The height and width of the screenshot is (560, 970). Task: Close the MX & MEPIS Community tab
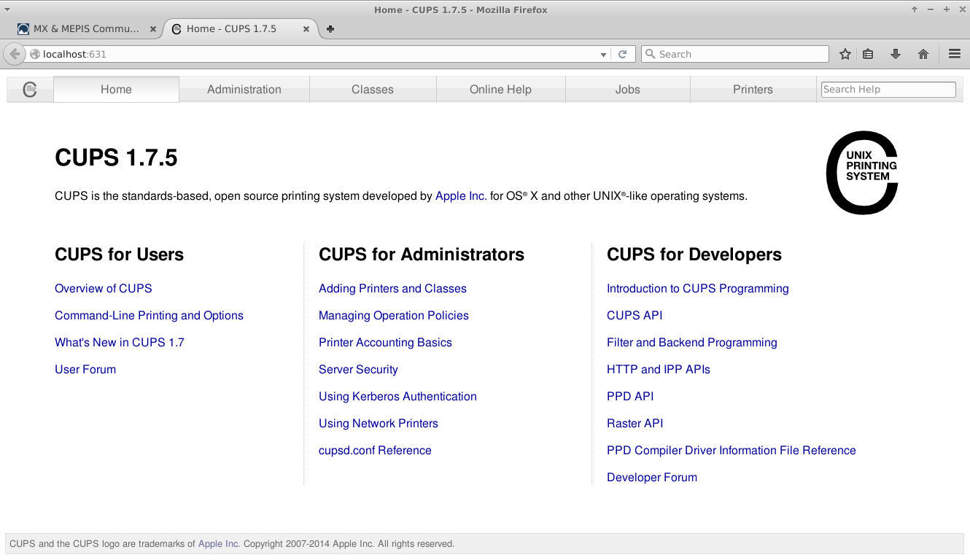point(153,29)
